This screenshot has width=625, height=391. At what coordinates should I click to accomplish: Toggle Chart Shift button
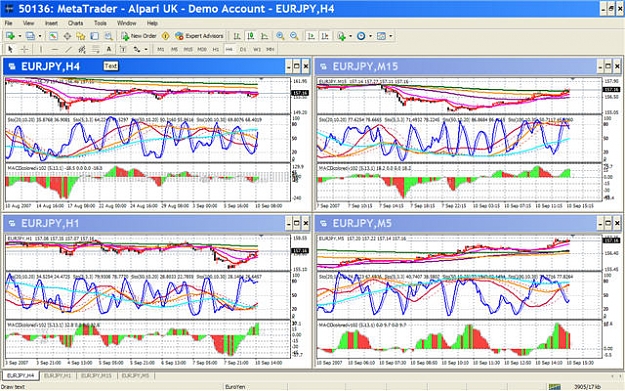pos(325,36)
